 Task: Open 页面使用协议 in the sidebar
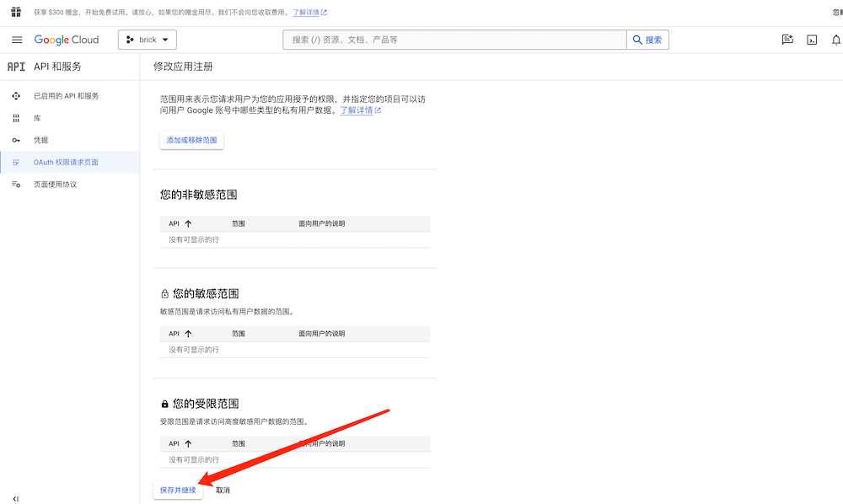click(x=55, y=184)
